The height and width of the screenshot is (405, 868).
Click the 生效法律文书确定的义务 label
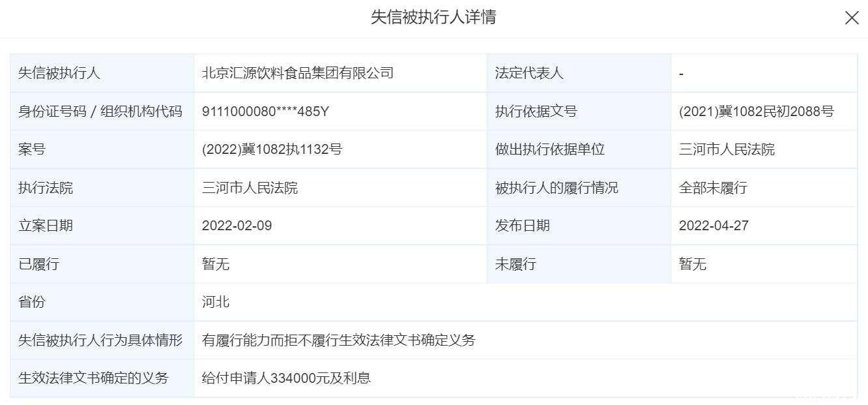[x=93, y=378]
